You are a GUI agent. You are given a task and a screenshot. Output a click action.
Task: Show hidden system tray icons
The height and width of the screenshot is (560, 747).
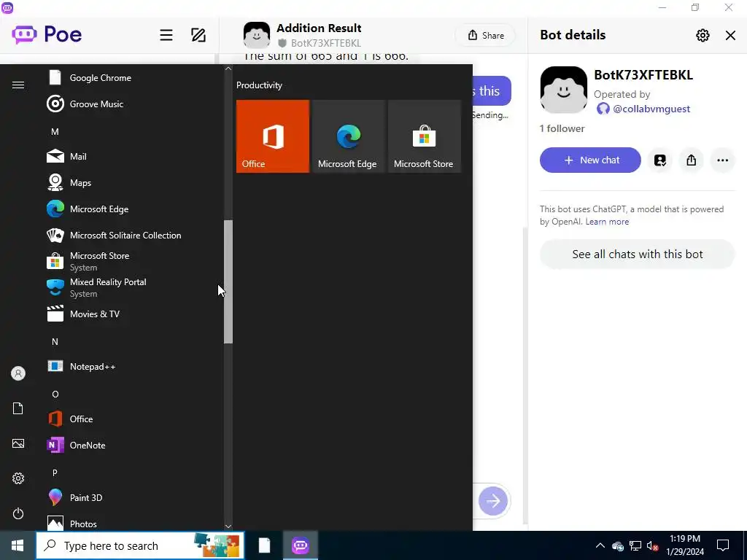click(x=600, y=545)
